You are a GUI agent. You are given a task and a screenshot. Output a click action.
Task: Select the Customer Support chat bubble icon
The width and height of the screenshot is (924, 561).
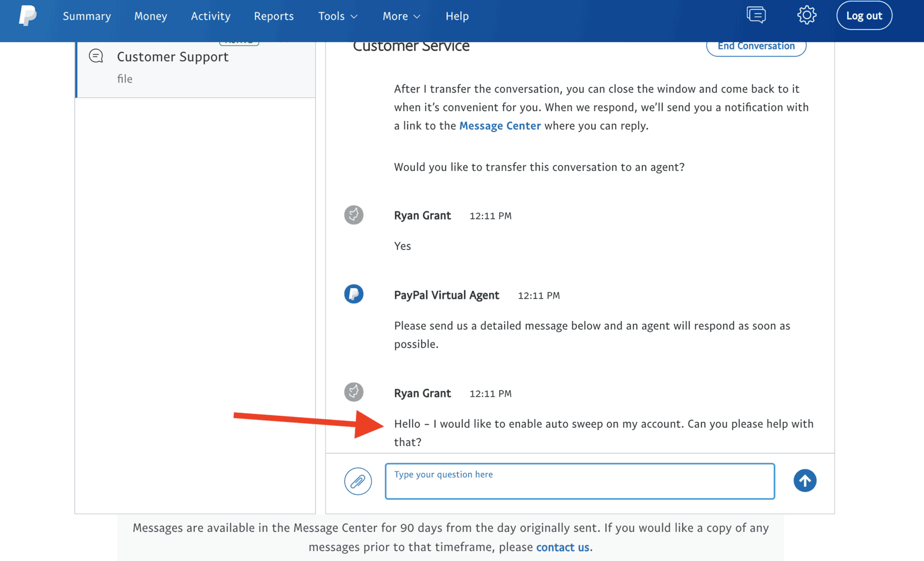[x=96, y=55]
